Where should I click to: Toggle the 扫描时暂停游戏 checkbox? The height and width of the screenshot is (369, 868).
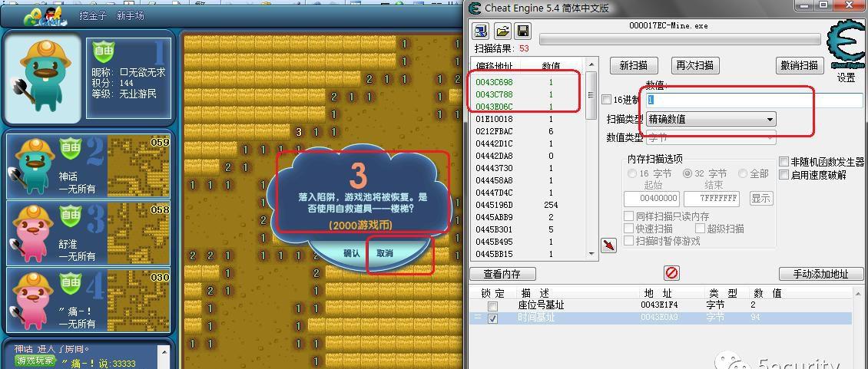[x=628, y=241]
